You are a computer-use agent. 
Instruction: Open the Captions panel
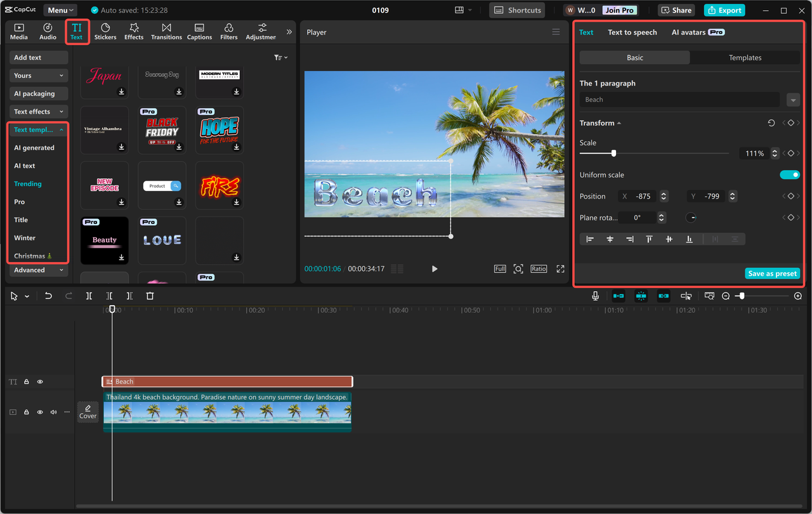[x=199, y=31]
